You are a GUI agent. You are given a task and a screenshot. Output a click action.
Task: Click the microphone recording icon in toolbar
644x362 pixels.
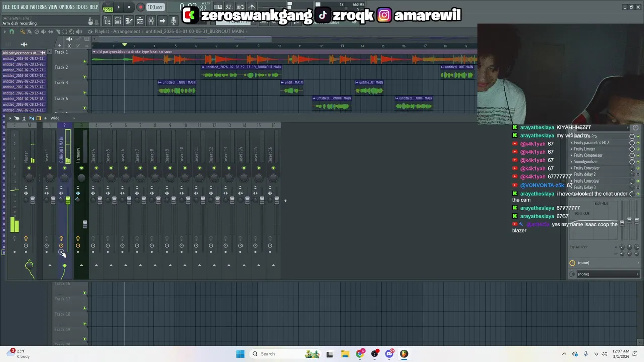click(173, 21)
